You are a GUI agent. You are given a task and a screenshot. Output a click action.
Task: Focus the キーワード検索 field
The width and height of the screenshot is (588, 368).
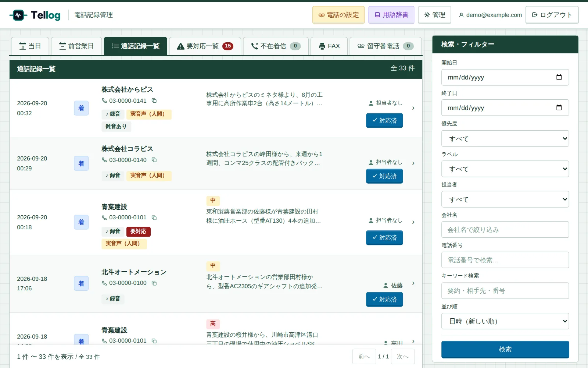505,291
